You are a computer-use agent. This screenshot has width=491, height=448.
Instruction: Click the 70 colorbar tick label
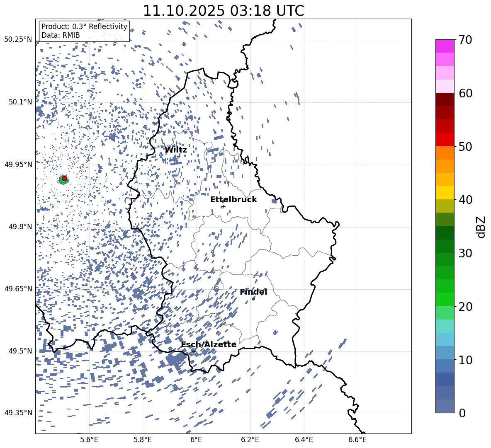pos(465,40)
